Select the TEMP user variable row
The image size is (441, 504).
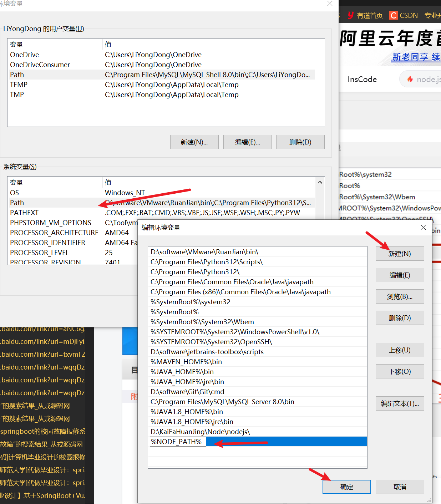pyautogui.click(x=161, y=85)
